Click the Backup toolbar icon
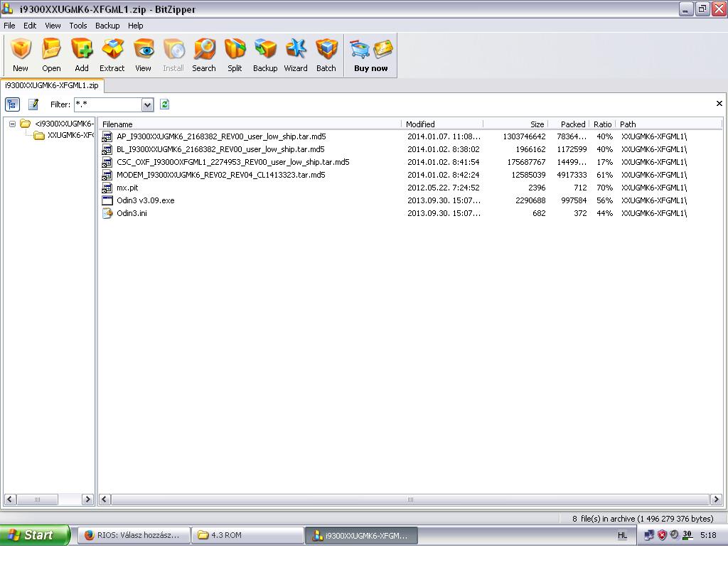Image resolution: width=728 pixels, height=577 pixels. pos(265,49)
